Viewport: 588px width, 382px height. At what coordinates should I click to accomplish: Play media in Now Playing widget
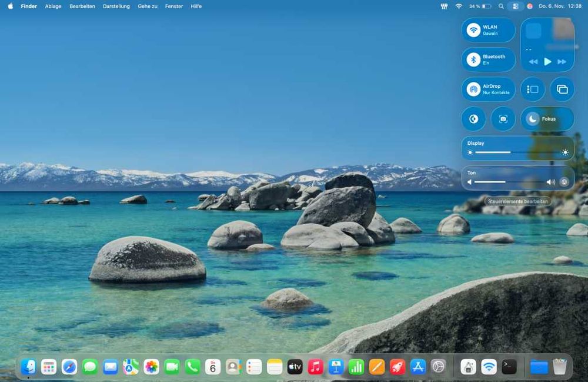(x=547, y=62)
